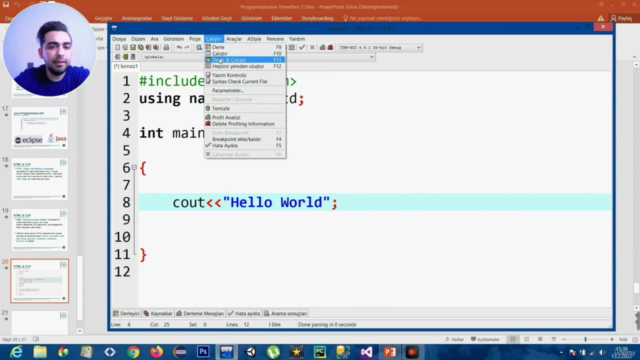The width and height of the screenshot is (640, 360).
Task: Open the Ara menu
Action: click(154, 39)
